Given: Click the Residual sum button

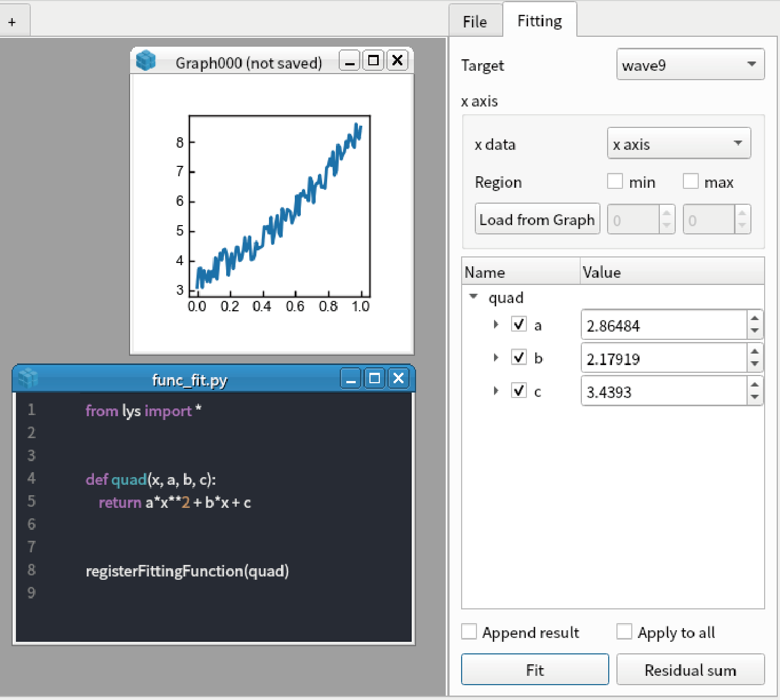Looking at the screenshot, I should click(x=691, y=670).
